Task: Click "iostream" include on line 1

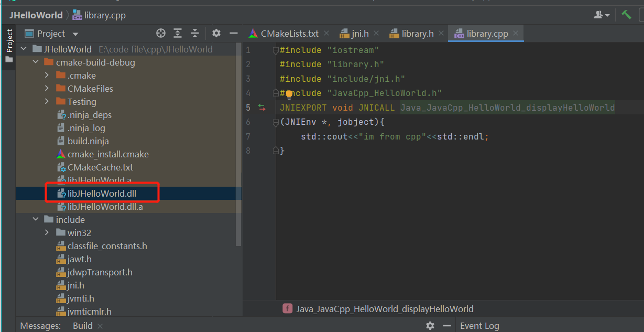Action: (x=353, y=50)
